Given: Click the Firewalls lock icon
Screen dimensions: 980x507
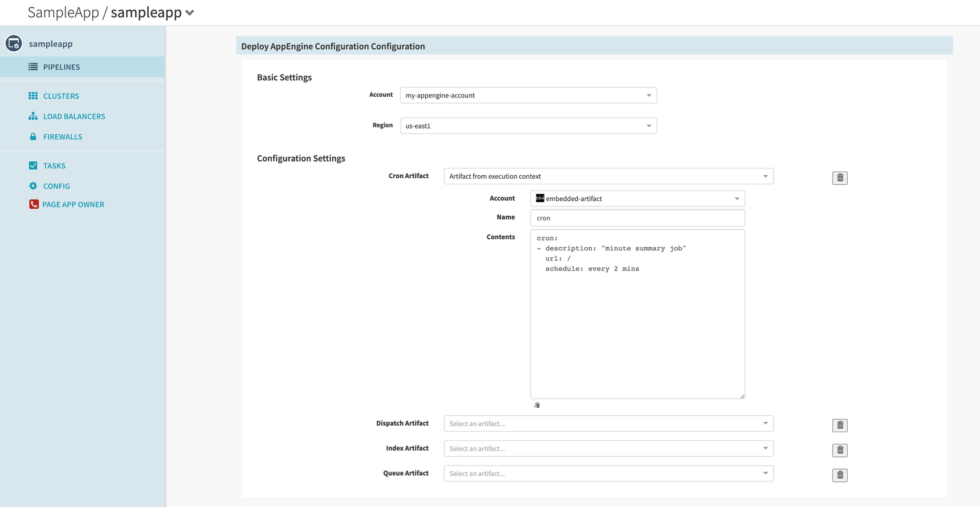Looking at the screenshot, I should click(33, 137).
